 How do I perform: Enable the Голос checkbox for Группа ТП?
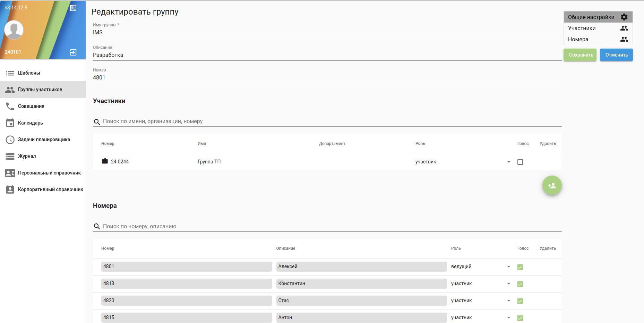(520, 162)
